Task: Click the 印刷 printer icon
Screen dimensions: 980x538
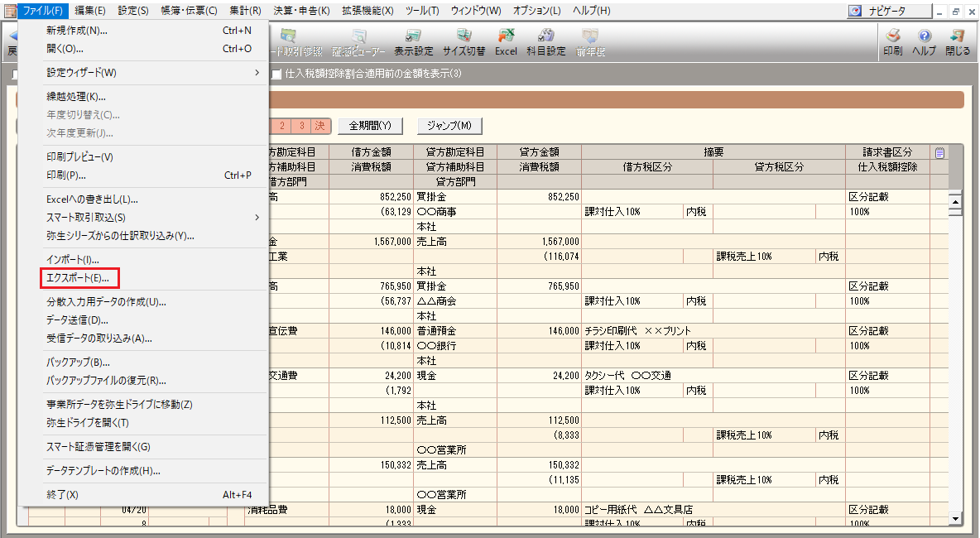Action: point(892,42)
